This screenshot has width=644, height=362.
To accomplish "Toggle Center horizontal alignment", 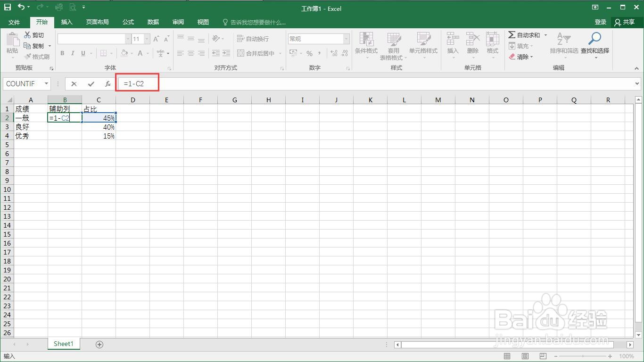I will tap(191, 53).
